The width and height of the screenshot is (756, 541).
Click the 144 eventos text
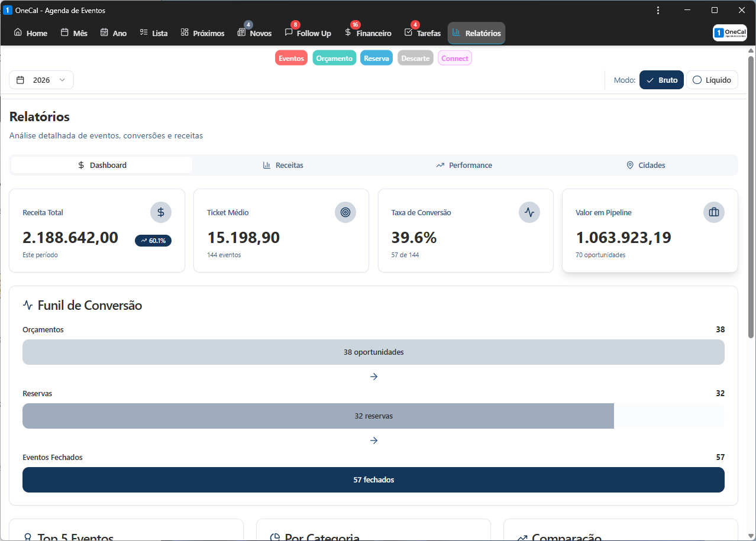click(224, 255)
